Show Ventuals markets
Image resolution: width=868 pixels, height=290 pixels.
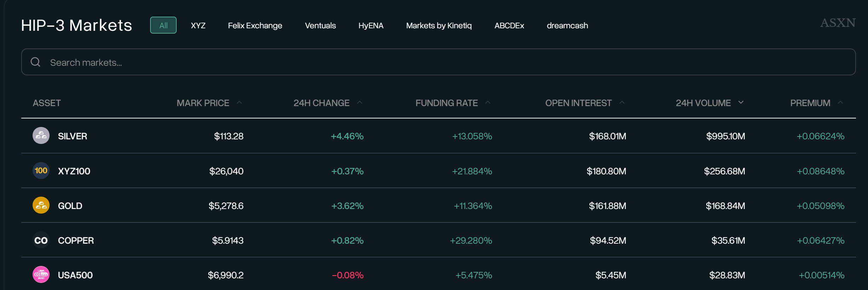coord(320,25)
